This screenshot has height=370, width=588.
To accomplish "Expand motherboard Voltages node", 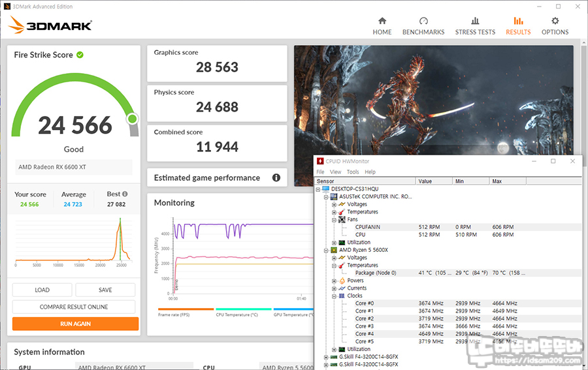I will 334,204.
